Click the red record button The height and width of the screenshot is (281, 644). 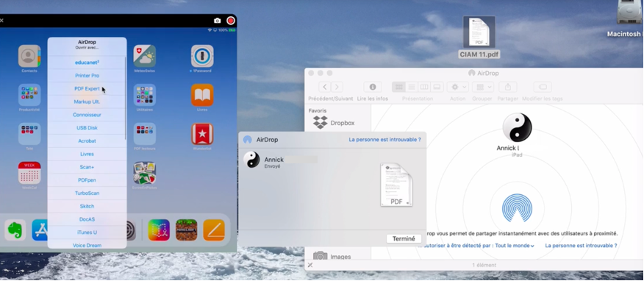point(231,21)
